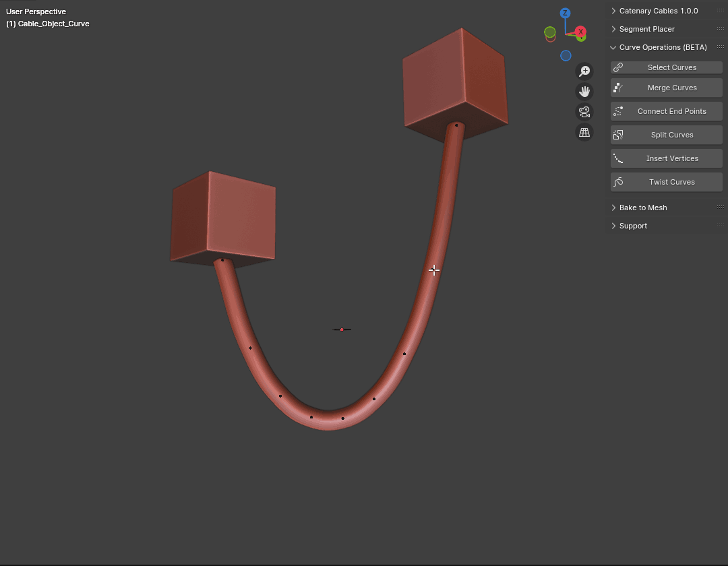Viewport: 728px width, 566px height.
Task: Click the zoom view magnifier icon
Action: tap(584, 71)
